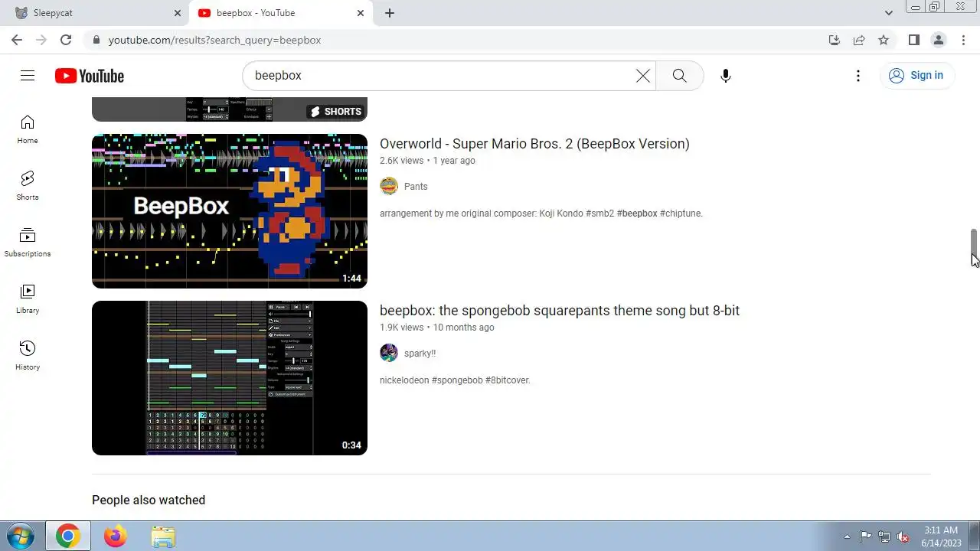
Task: Open YouTube settings three-dot menu
Action: click(858, 76)
